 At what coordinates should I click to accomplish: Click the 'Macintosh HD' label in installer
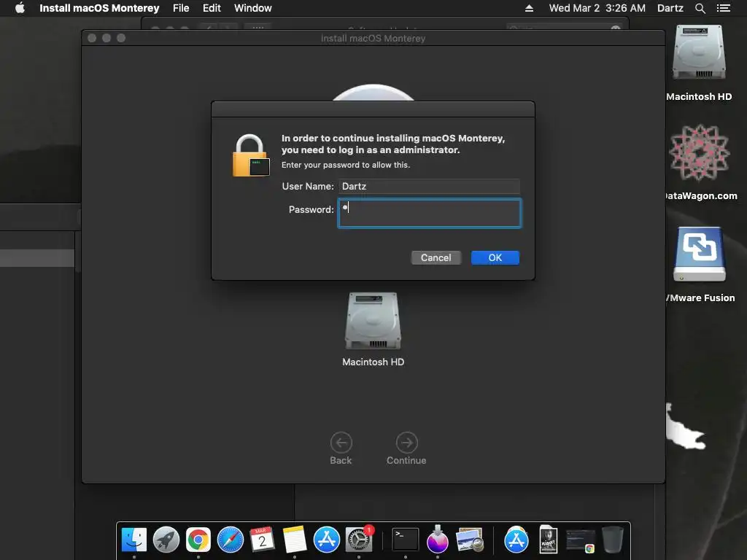(x=373, y=362)
